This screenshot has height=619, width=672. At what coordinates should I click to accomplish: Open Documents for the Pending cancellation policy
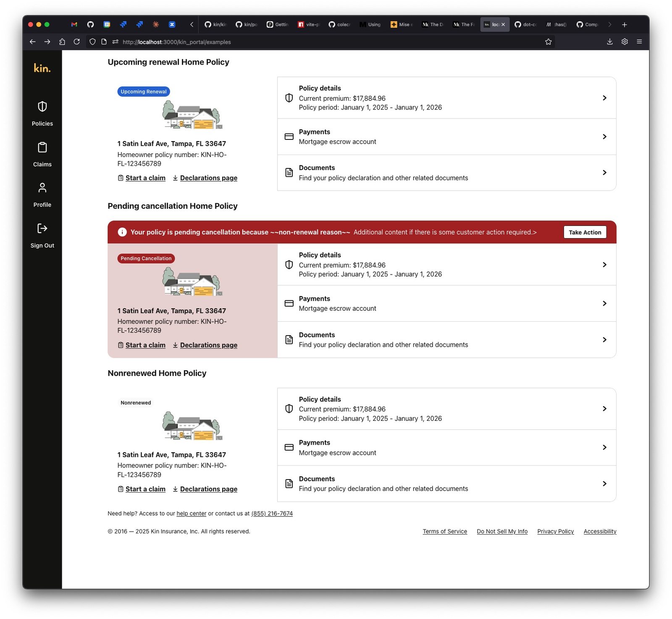pos(446,340)
